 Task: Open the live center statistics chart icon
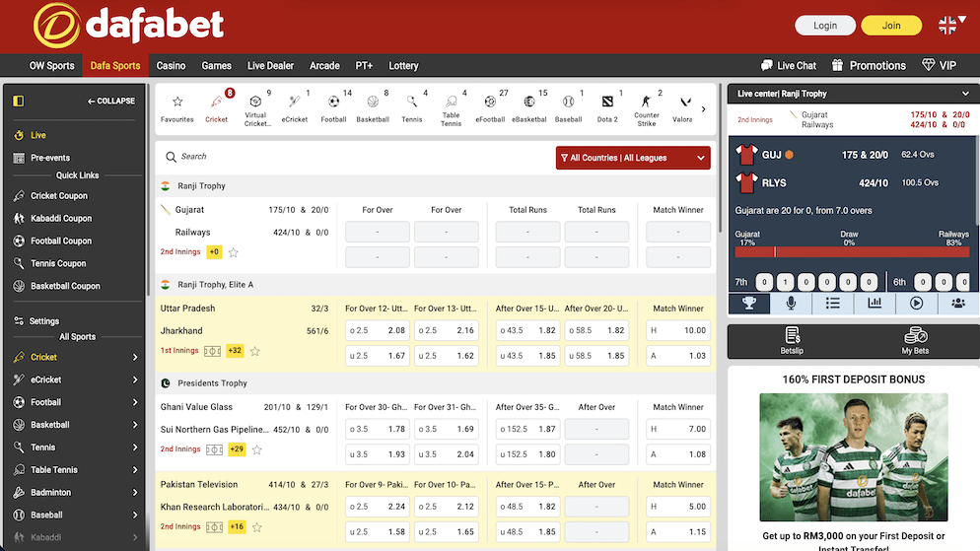tap(875, 304)
